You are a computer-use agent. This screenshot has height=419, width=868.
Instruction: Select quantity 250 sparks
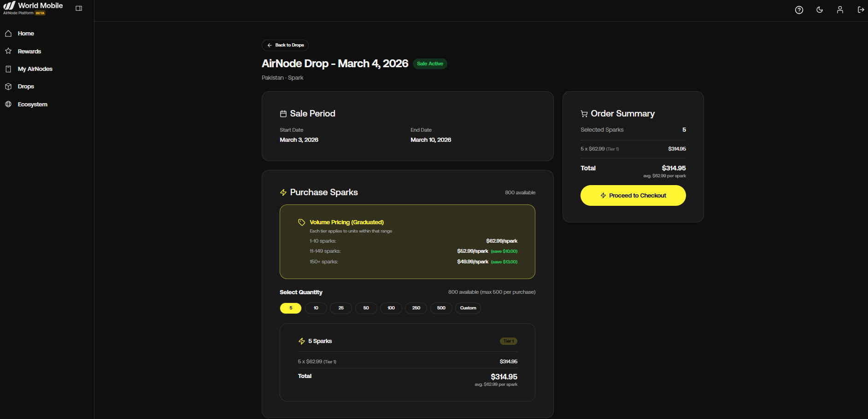(x=416, y=308)
